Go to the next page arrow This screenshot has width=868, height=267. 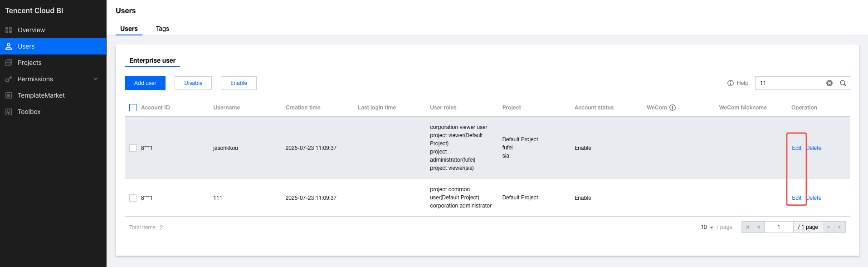click(x=829, y=227)
